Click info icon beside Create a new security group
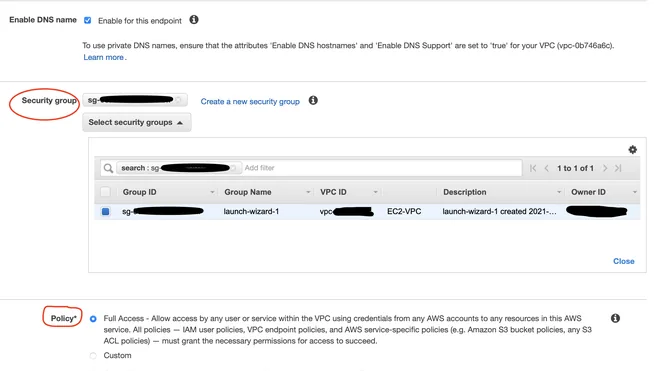660x371 pixels. 313,101
